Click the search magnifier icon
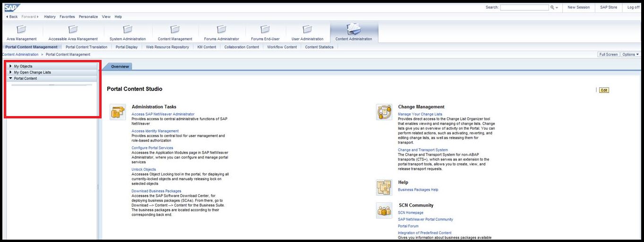 [x=552, y=8]
